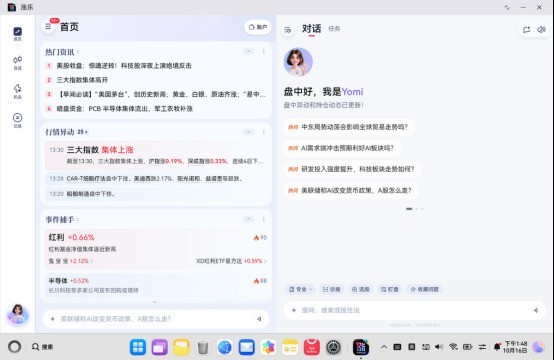Open the more options of 热门资讯 card
This screenshot has height=360, width=554.
[264, 52]
